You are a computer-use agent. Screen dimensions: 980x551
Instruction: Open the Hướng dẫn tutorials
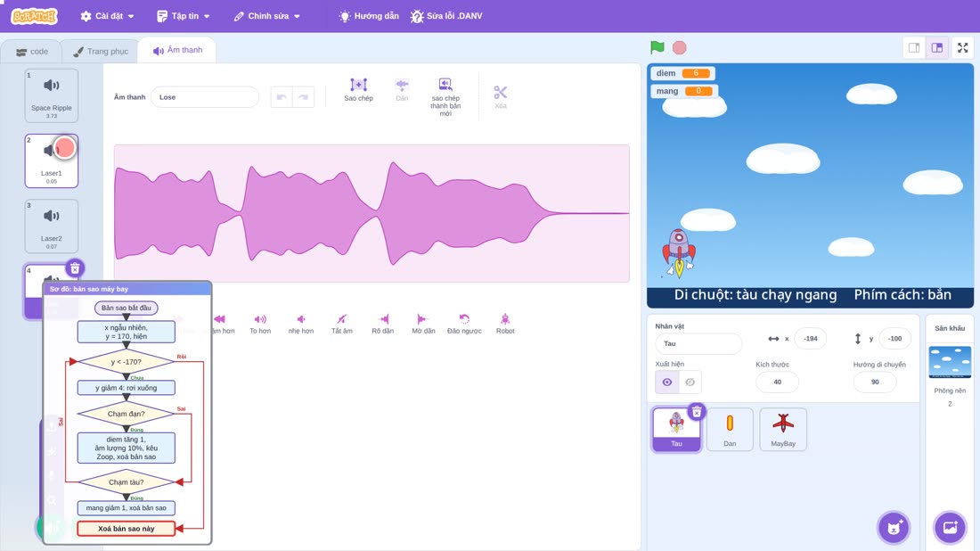pos(369,16)
